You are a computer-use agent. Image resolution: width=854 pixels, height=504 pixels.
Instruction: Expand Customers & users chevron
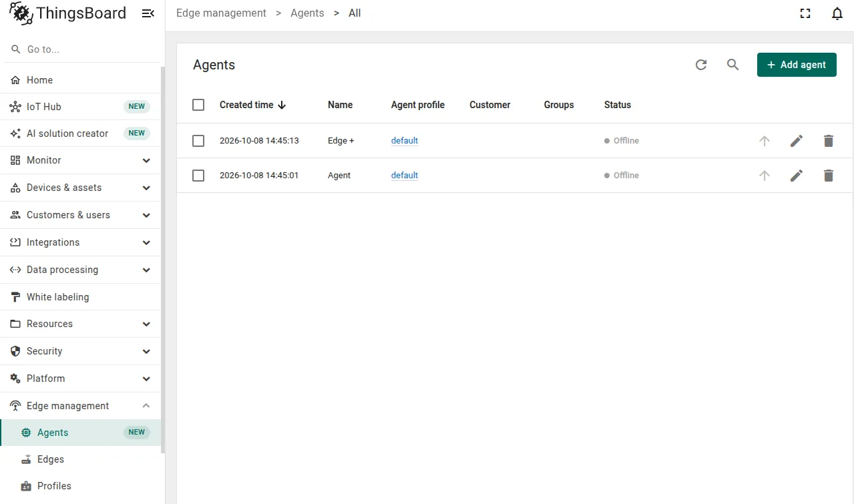pos(146,215)
